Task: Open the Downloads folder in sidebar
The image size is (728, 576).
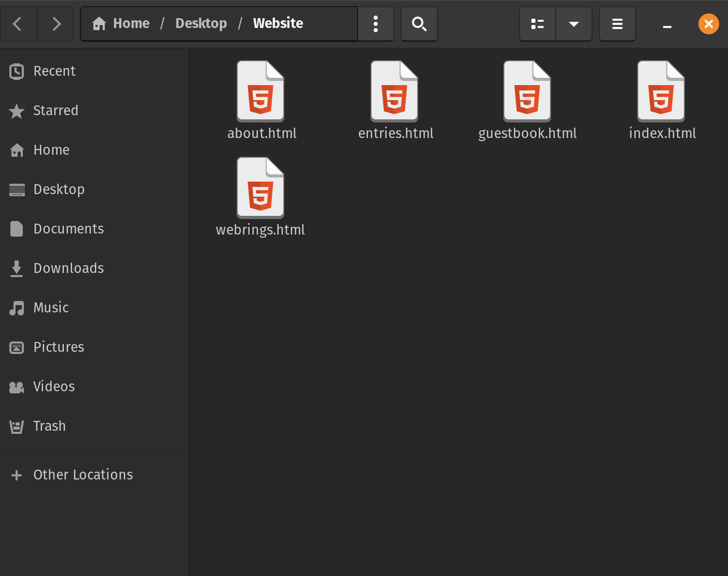Action: point(68,268)
